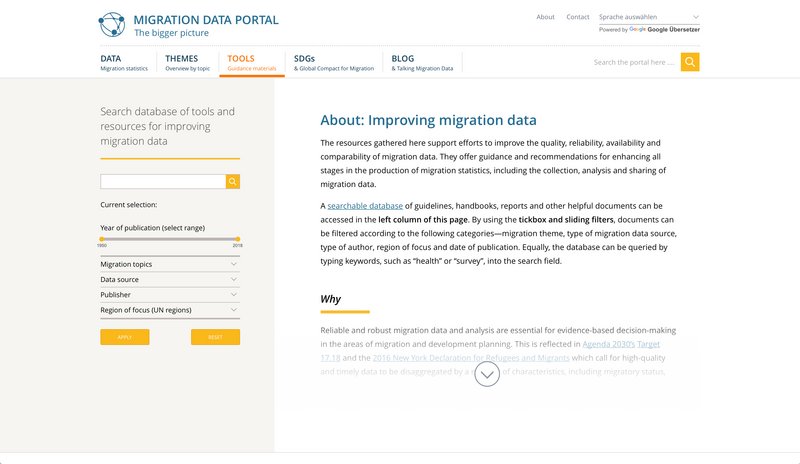Open the DATA Migration statistics menu
800x464 pixels.
[x=124, y=63]
